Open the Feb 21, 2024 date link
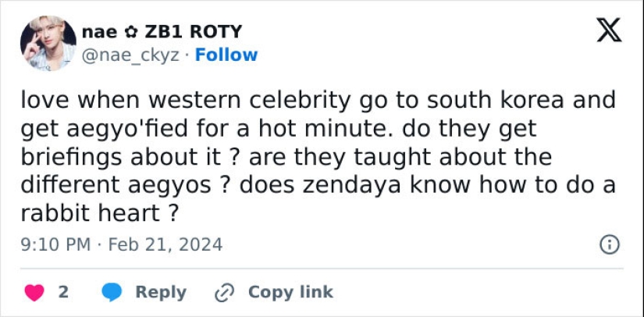Viewport: 644px width, 317px height. coord(165,244)
